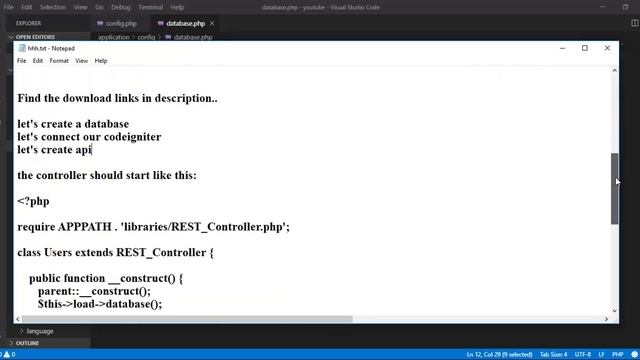
Task: Click the '$this->load->database();' line
Action: coord(100,304)
